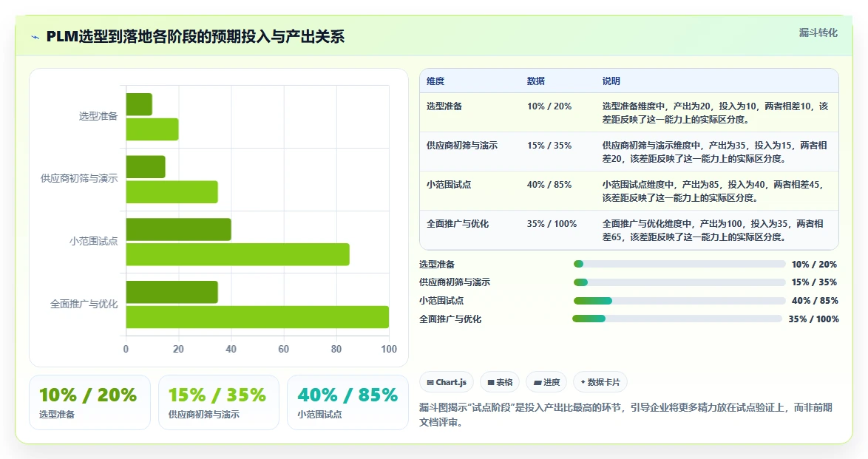Viewport: 868px width, 459px height.
Task: Click the dark green 全面推广与优化 input bar
Action: (172, 293)
